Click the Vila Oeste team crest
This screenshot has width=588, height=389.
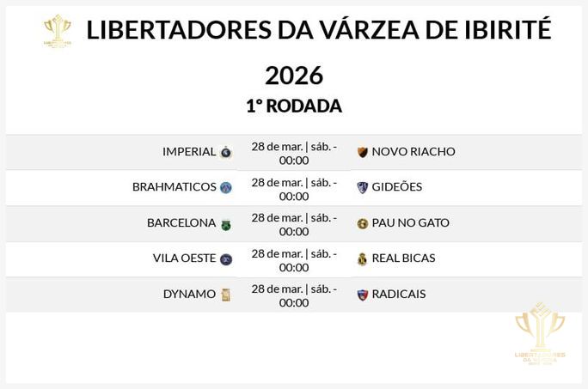[x=226, y=258]
